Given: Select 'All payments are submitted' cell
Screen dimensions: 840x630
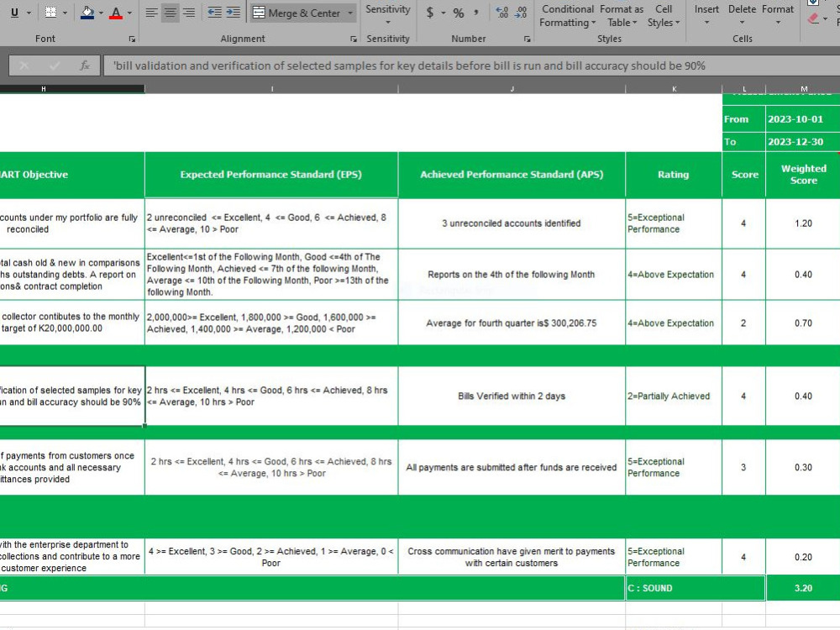Looking at the screenshot, I should click(x=512, y=467).
